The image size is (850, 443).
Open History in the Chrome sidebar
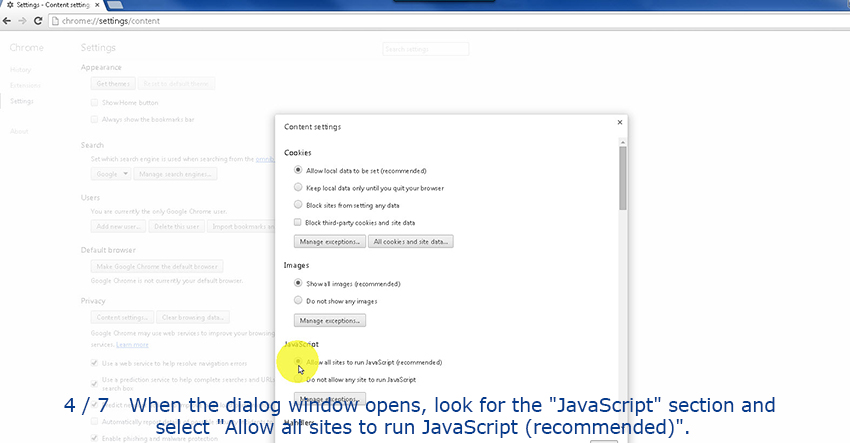[21, 69]
